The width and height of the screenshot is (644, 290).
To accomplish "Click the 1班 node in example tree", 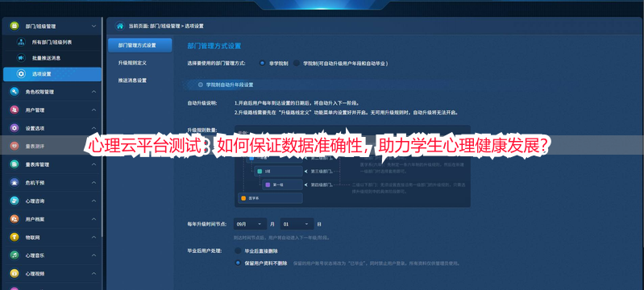I will pos(277,171).
